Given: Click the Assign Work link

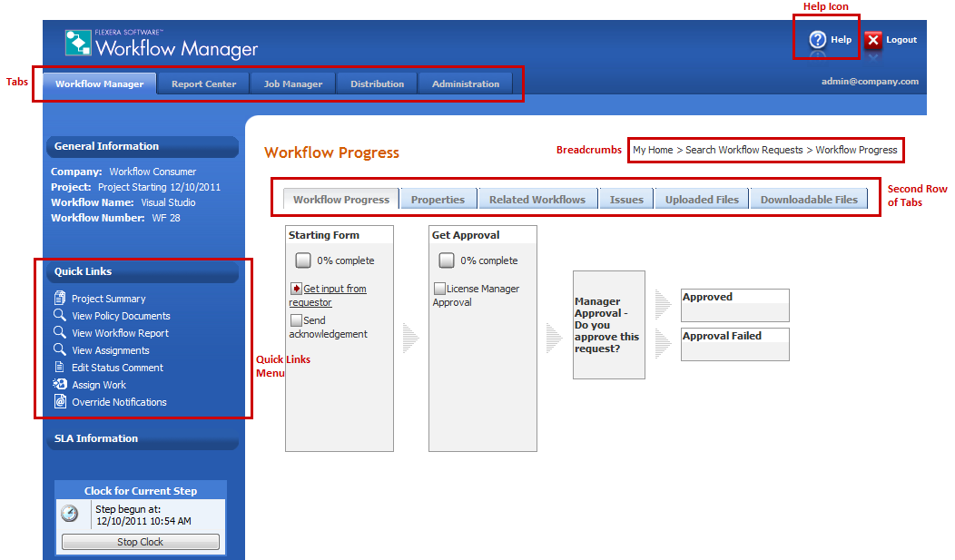Looking at the screenshot, I should (x=99, y=385).
